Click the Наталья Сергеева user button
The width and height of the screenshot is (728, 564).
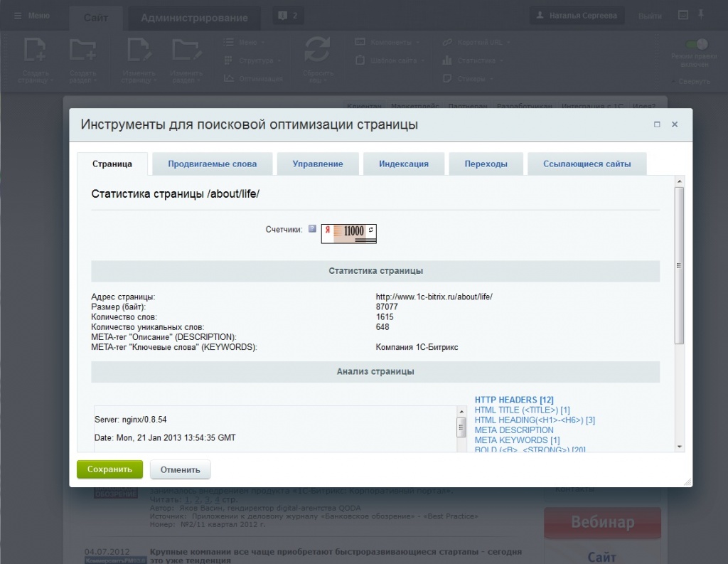(x=577, y=16)
